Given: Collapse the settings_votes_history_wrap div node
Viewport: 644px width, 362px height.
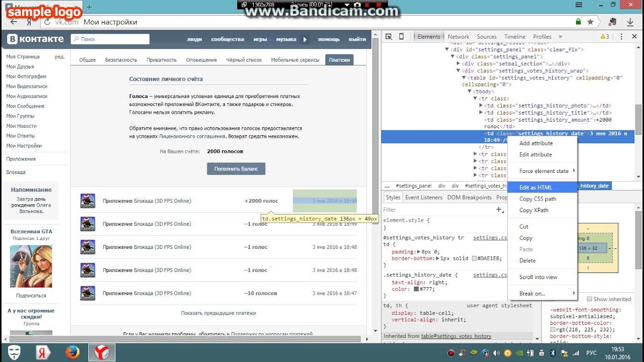Looking at the screenshot, I should click(x=458, y=71).
